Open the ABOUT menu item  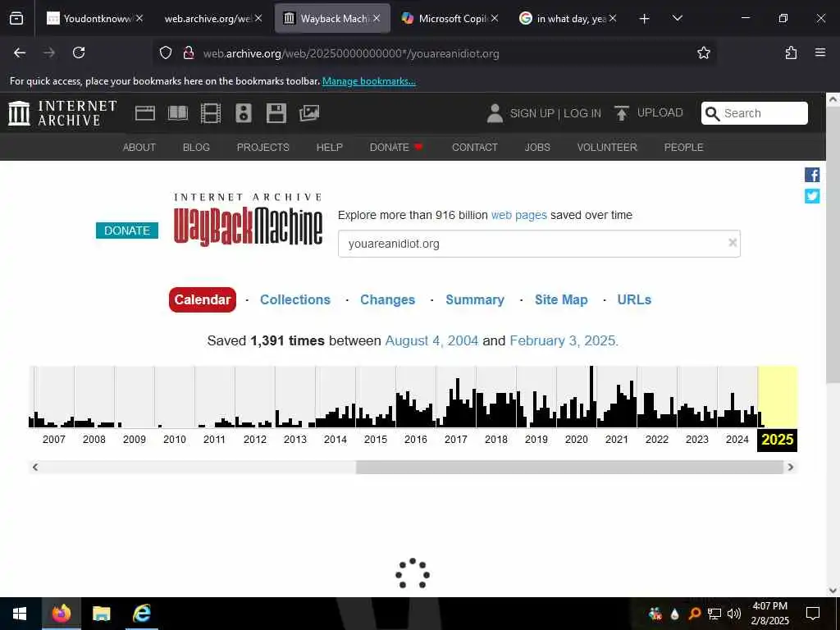point(139,148)
